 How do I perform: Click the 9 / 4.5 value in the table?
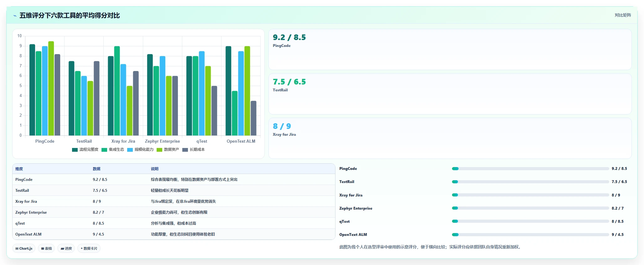(98, 234)
